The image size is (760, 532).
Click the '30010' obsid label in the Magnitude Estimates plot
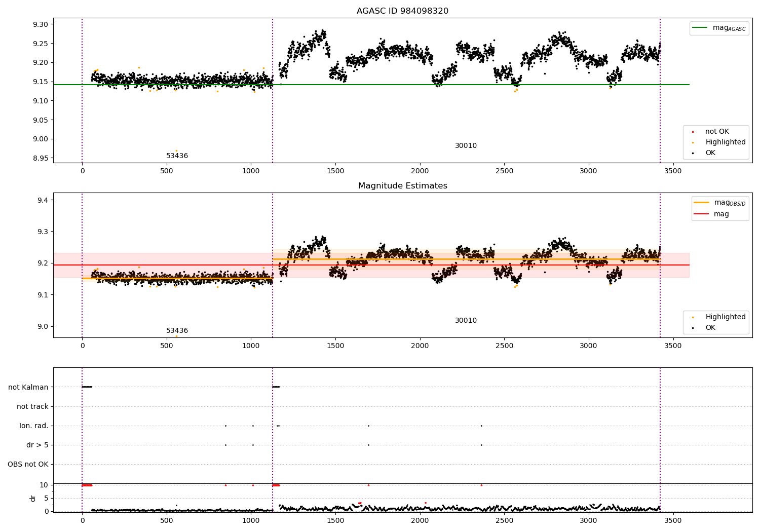click(x=466, y=320)
